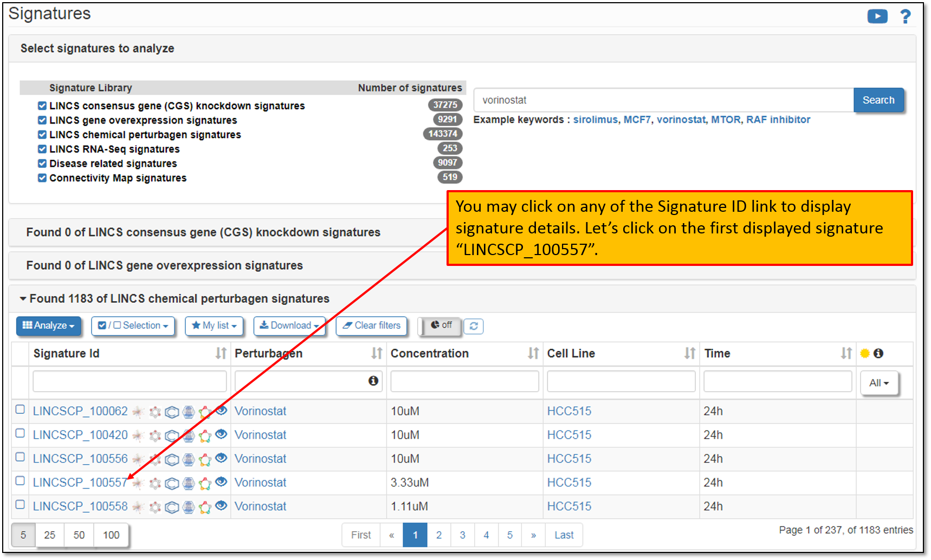931x560 pixels.
Task: Uncheck LINCS gene overexpression signatures
Action: click(42, 120)
